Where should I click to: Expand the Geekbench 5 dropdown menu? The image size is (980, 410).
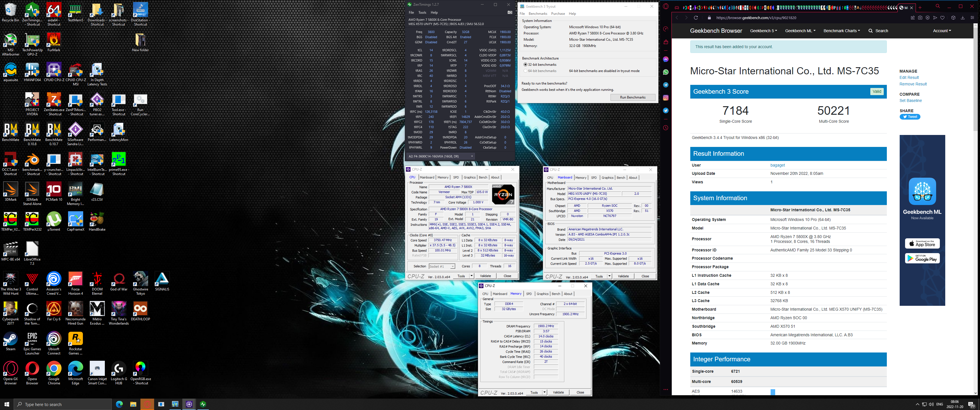[763, 31]
